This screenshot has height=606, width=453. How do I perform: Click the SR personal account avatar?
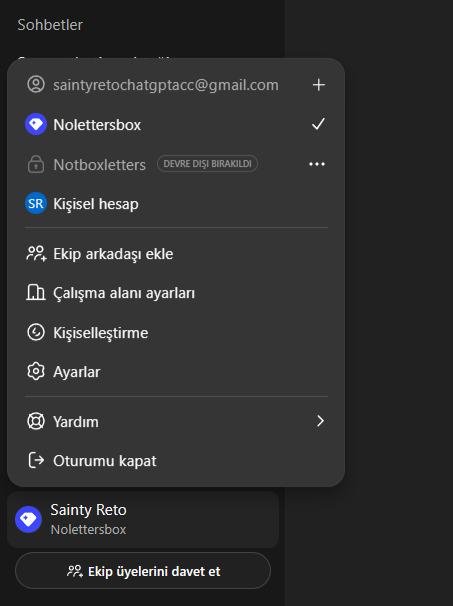[36, 203]
